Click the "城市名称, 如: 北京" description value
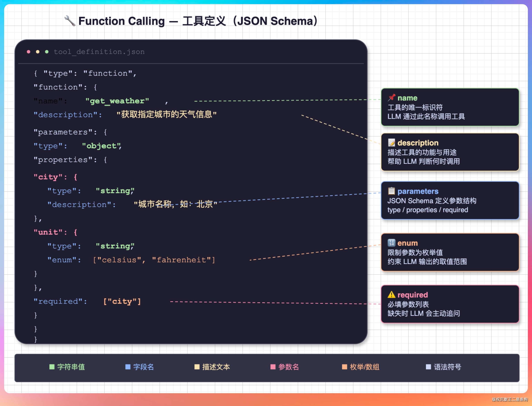Image resolution: width=532 pixels, height=406 pixels. pyautogui.click(x=176, y=204)
